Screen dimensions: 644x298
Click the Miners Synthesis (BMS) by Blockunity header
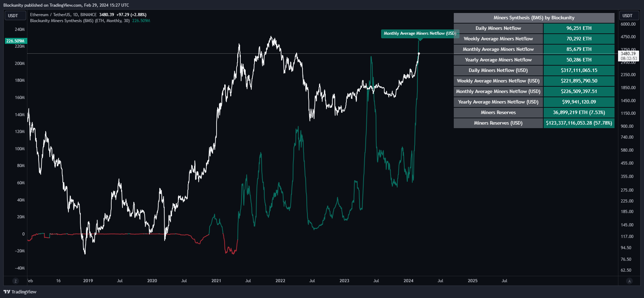[534, 18]
